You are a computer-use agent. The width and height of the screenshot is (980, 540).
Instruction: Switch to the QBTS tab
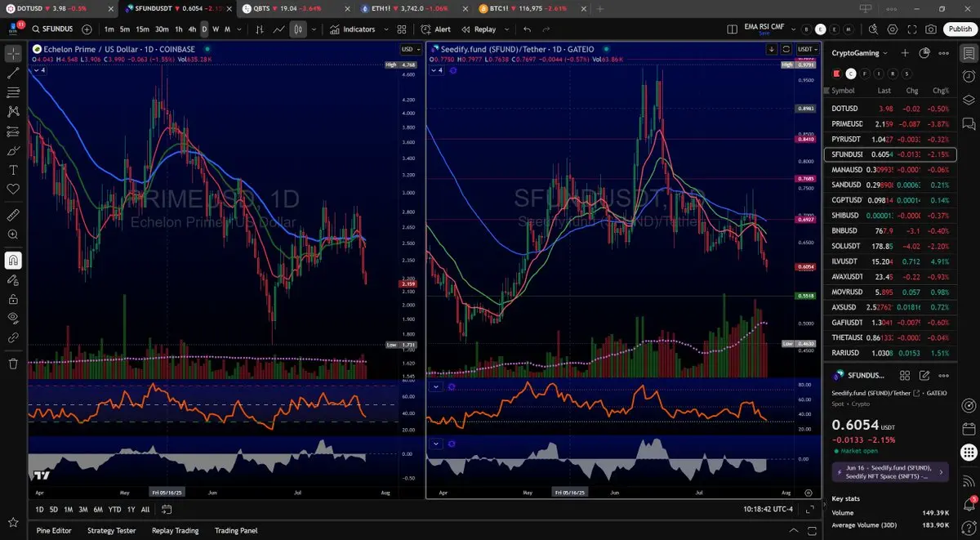[296, 8]
